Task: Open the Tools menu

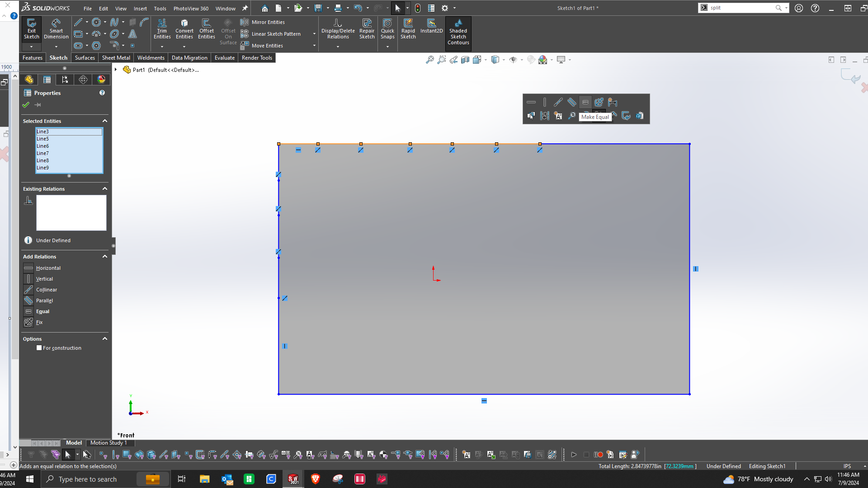Action: [x=160, y=8]
